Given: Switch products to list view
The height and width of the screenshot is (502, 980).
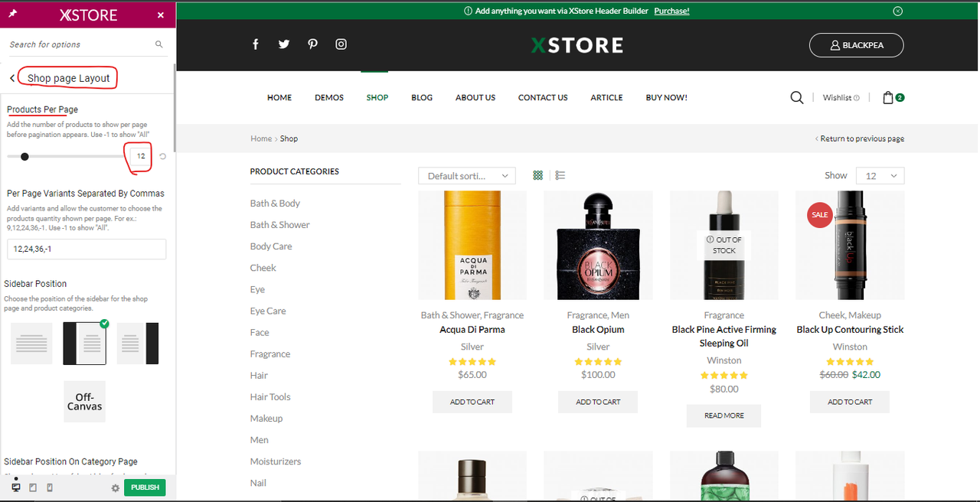Looking at the screenshot, I should pyautogui.click(x=560, y=175).
